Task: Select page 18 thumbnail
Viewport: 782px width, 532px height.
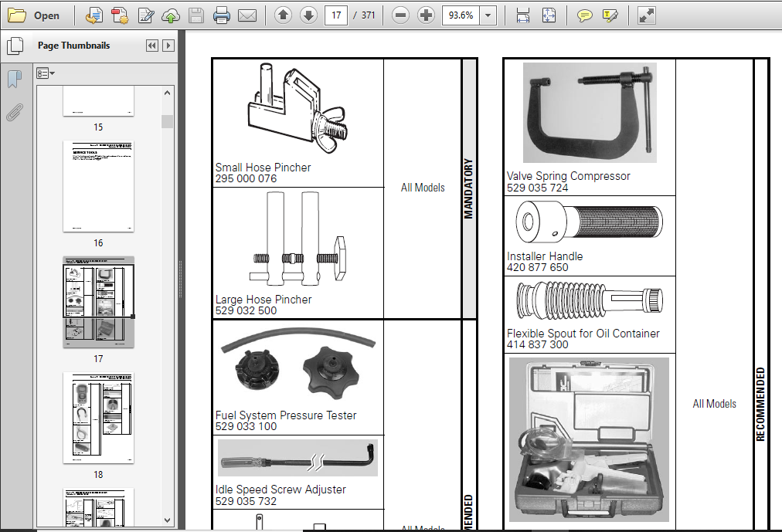Action: pyautogui.click(x=98, y=418)
